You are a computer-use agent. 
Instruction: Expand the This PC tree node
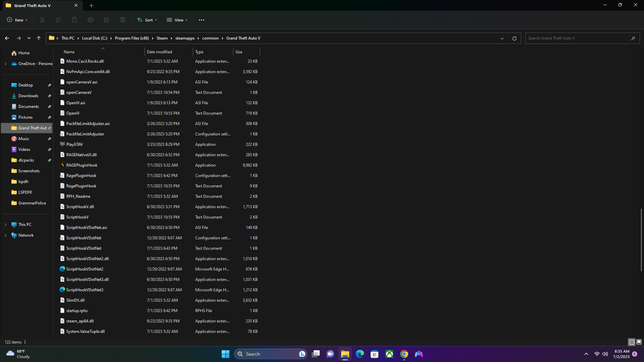tap(5, 225)
